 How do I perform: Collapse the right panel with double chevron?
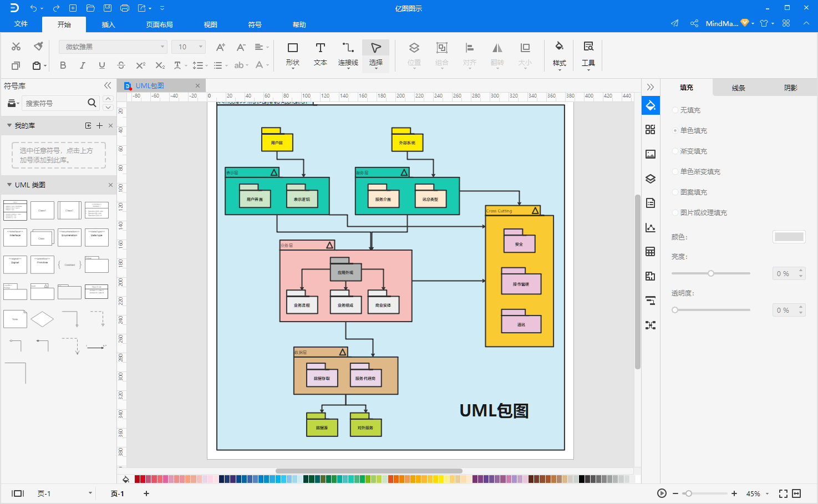pos(651,87)
